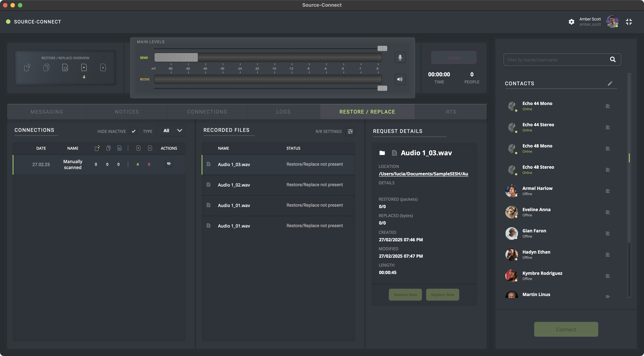Open Echo 44 Mono contact menu icon

(608, 106)
